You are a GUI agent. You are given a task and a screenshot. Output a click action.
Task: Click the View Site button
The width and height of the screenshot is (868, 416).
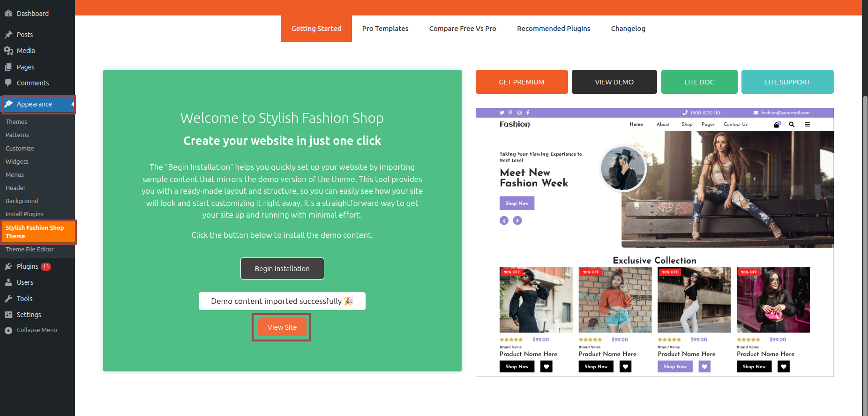[x=282, y=327]
